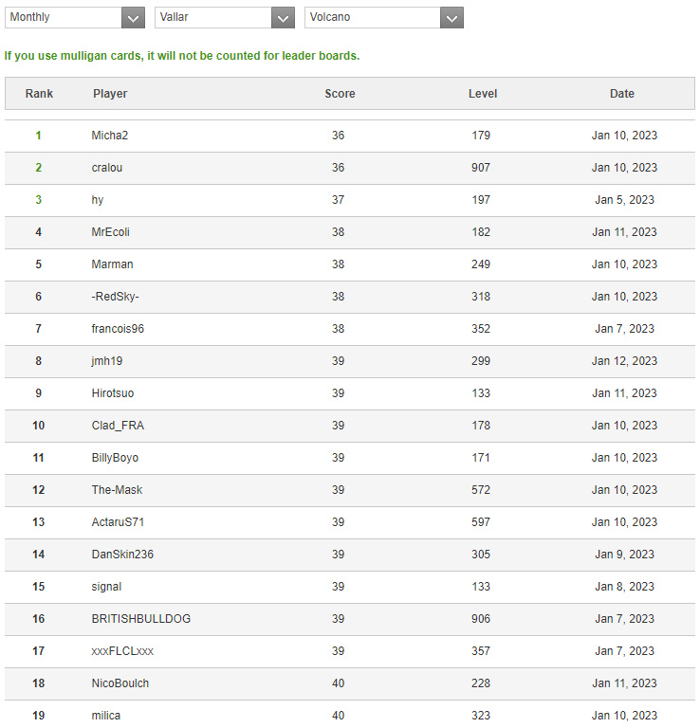The image size is (700, 728).
Task: Click player -RedSky- in rank 6
Action: [x=115, y=297]
